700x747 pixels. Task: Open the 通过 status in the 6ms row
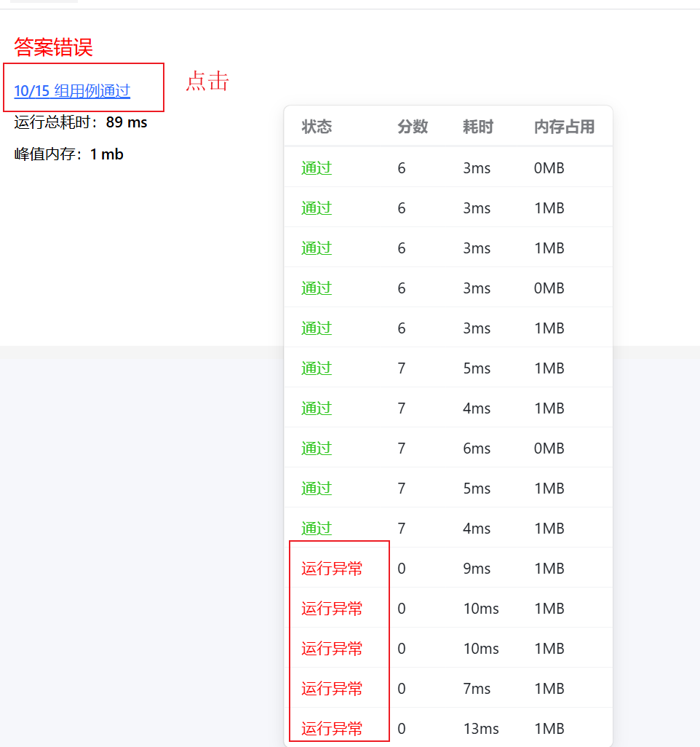pyautogui.click(x=317, y=448)
